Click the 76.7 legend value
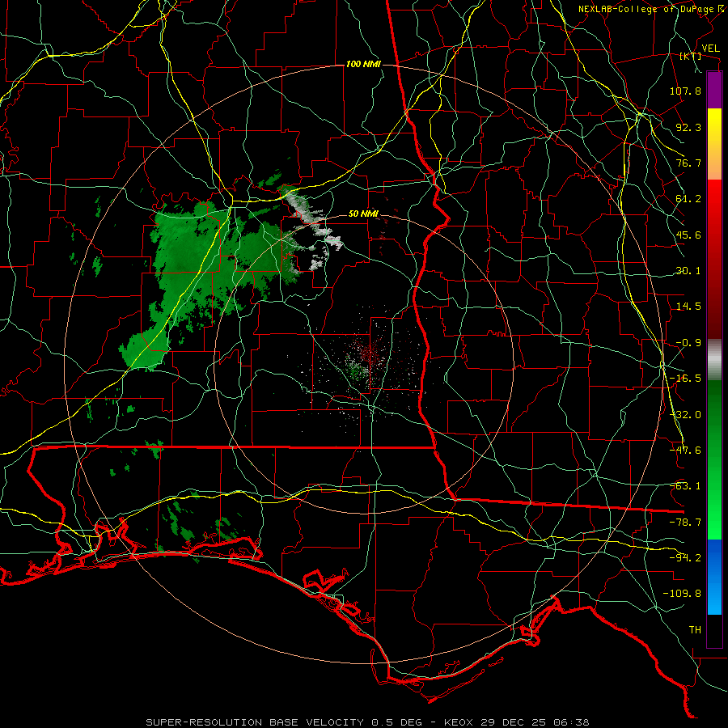The image size is (728, 728). 688,163
